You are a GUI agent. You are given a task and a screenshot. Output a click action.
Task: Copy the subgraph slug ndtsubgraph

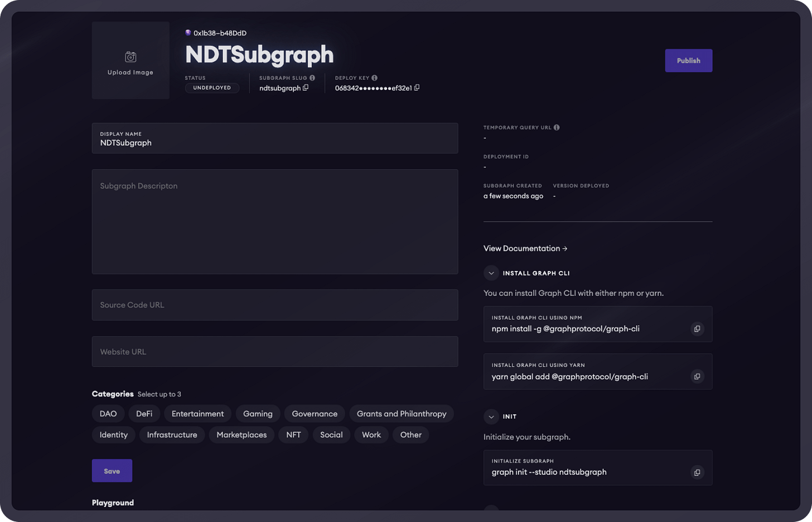pyautogui.click(x=306, y=88)
